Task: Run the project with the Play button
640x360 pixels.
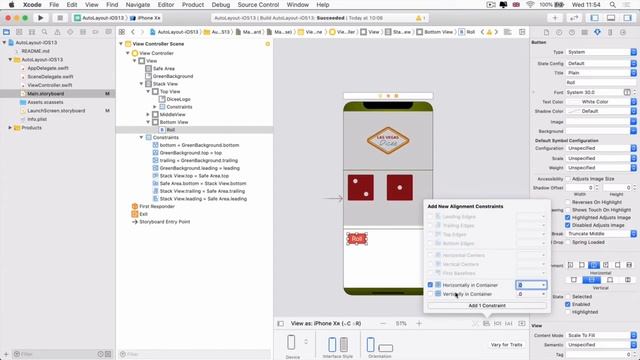Action: click(x=40, y=18)
